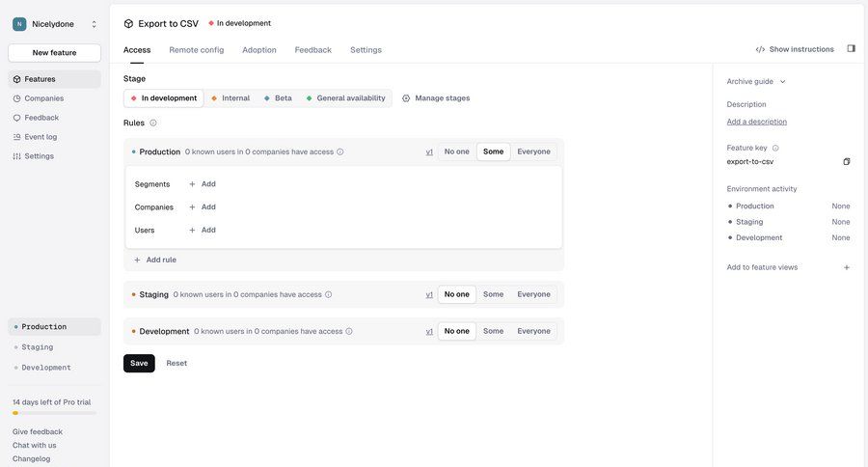
Task: Copy the export-to-csv feature key
Action: 847,162
